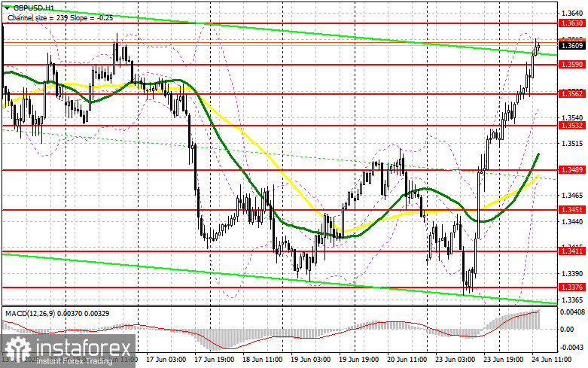Click the 1.3376 support level label

pos(571,287)
